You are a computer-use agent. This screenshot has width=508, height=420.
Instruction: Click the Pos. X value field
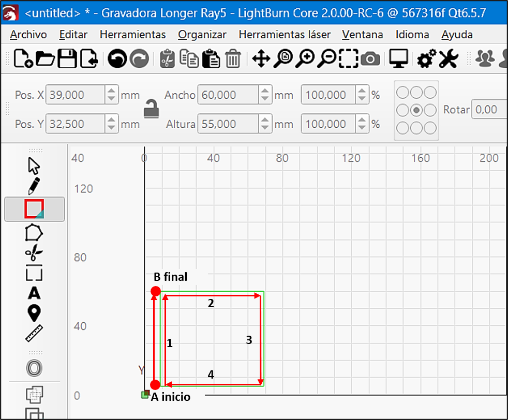[75, 95]
